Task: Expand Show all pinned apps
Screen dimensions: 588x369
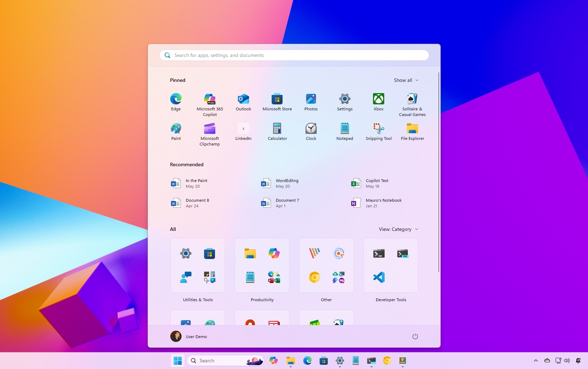Action: click(406, 80)
